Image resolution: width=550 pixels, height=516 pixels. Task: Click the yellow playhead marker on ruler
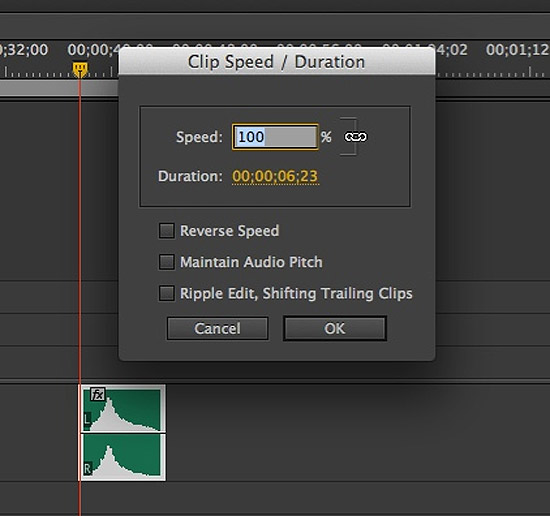80,69
